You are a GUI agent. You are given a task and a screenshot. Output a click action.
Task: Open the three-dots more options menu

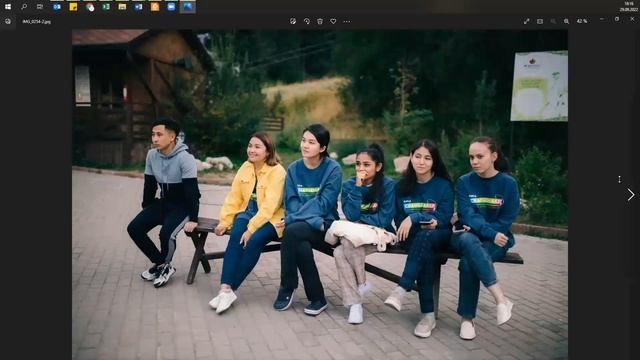pos(347,21)
